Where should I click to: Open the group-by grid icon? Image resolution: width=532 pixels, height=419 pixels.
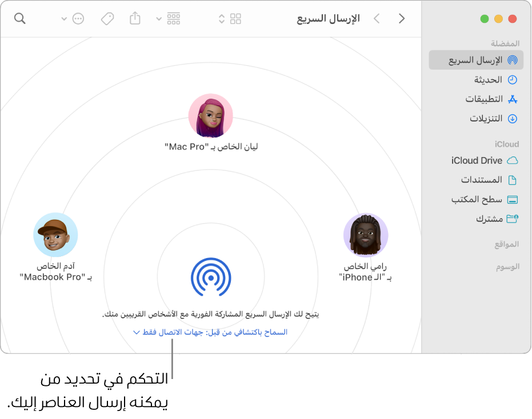coord(173,18)
